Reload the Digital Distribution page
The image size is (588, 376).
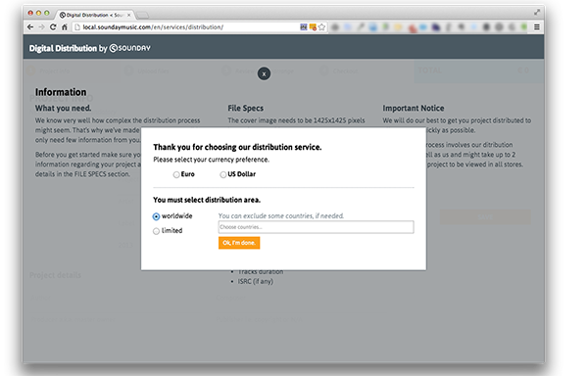(x=53, y=27)
